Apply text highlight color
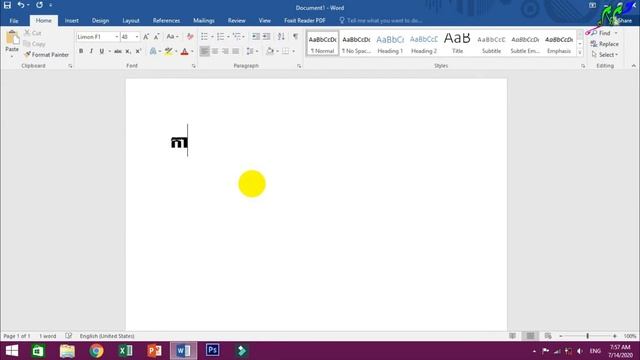 tap(168, 51)
